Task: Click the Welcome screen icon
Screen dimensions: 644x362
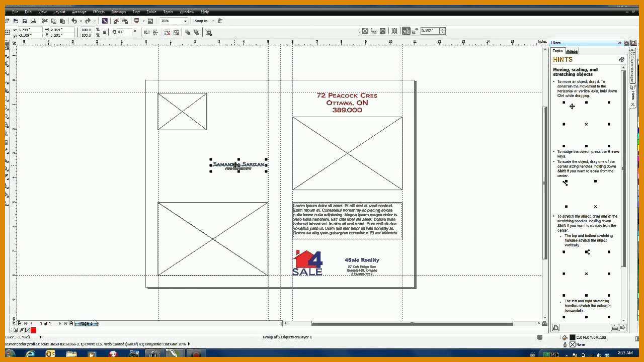Action: point(150,21)
